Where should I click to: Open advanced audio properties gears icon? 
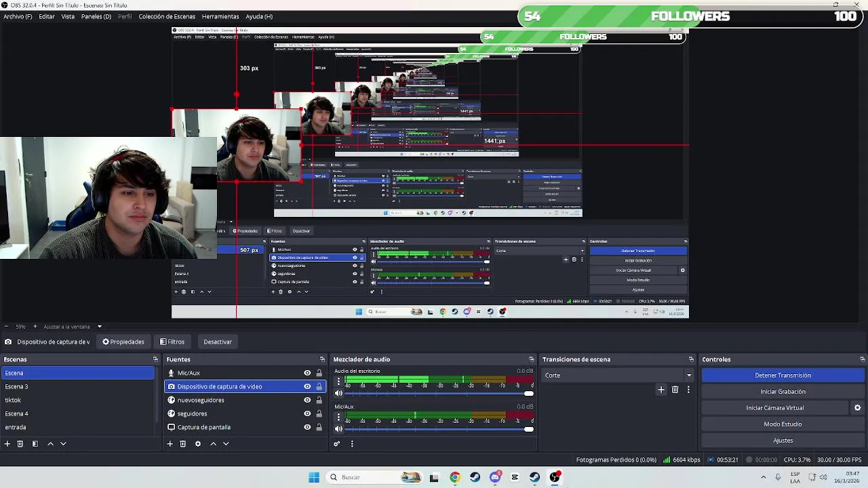[337, 443]
